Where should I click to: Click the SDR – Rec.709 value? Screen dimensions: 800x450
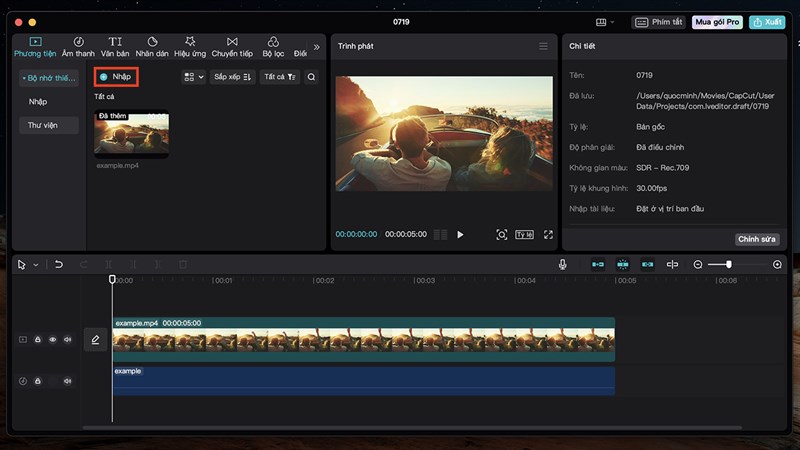click(x=662, y=168)
